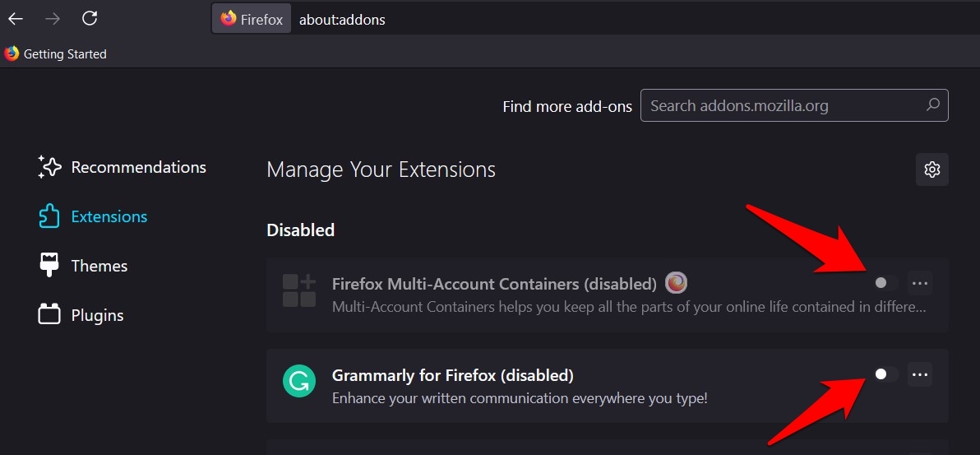Open more options for Multi-Account Containers

click(920, 283)
